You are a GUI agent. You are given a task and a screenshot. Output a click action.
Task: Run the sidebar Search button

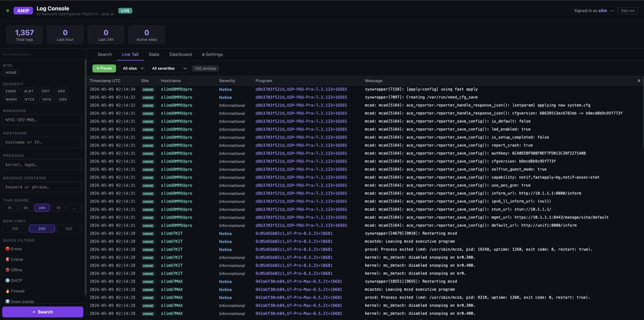tap(42, 312)
